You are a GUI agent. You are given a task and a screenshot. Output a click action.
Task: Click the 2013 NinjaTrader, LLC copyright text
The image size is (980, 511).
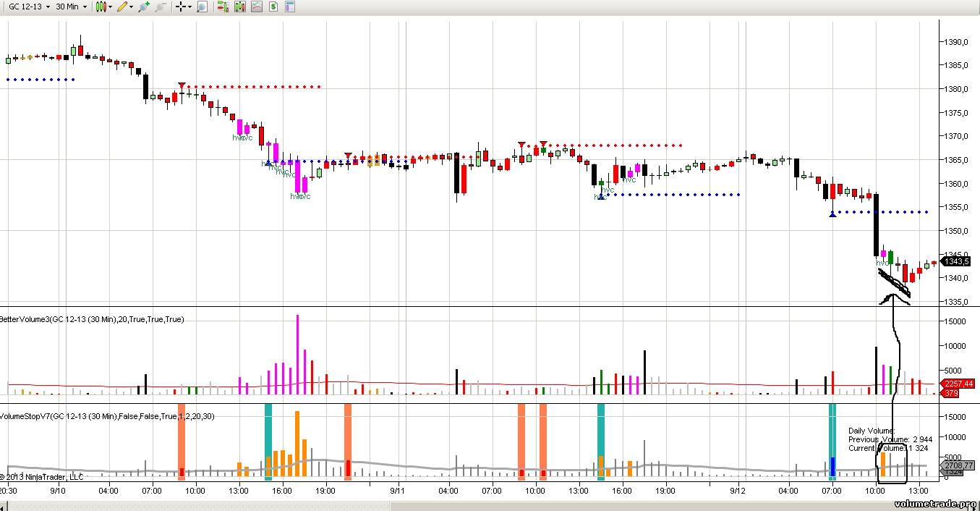click(x=42, y=477)
